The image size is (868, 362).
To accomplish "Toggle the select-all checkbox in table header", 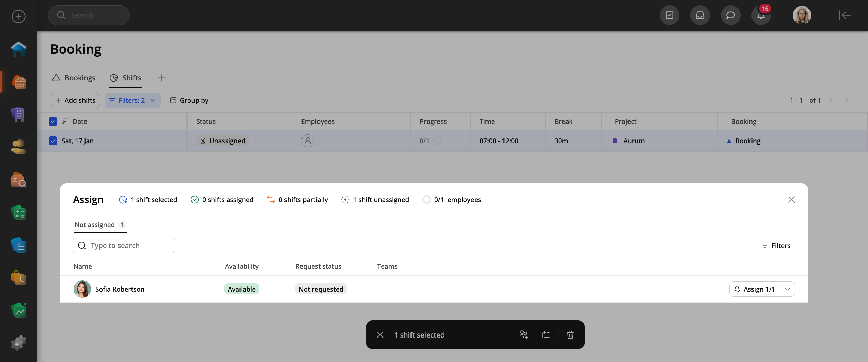I will (x=53, y=121).
